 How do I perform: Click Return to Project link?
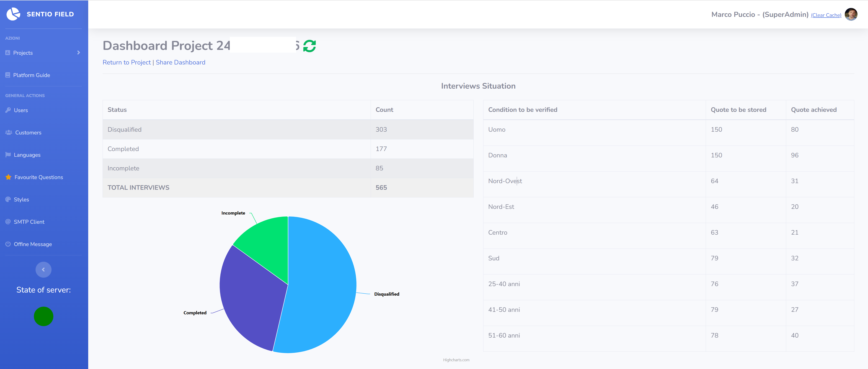(x=127, y=62)
